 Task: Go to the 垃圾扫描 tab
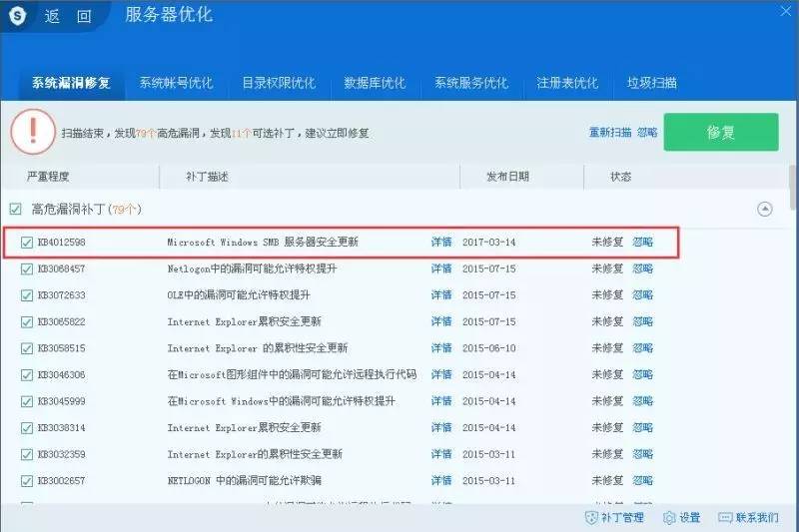click(652, 83)
